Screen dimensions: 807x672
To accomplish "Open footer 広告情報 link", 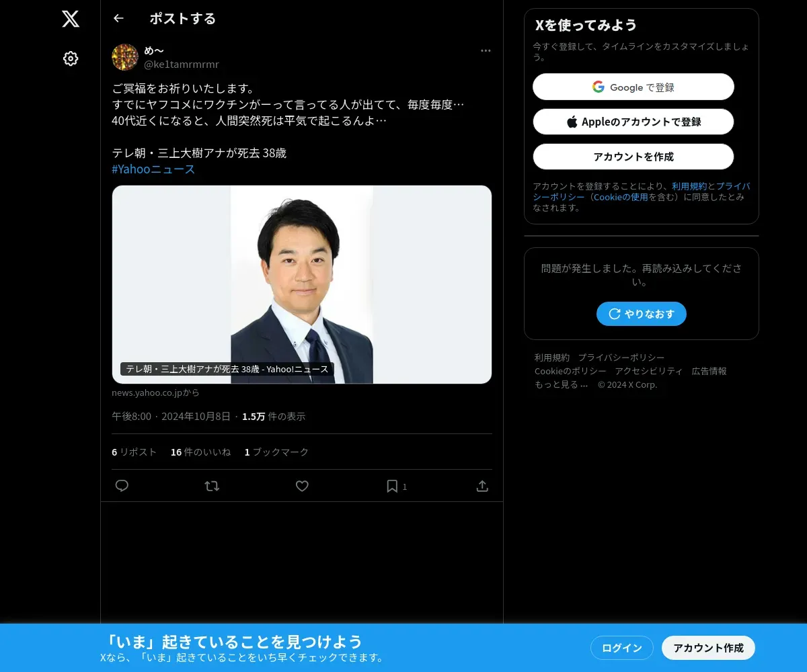I will click(709, 371).
